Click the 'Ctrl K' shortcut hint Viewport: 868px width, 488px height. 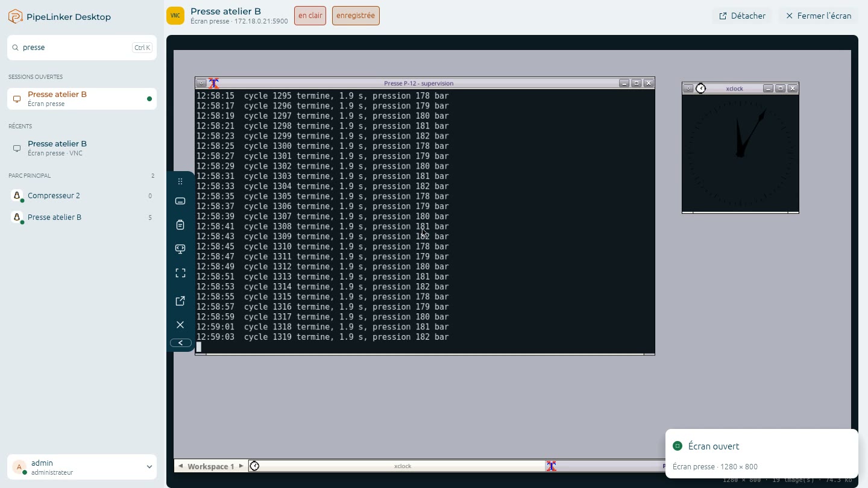tap(142, 48)
